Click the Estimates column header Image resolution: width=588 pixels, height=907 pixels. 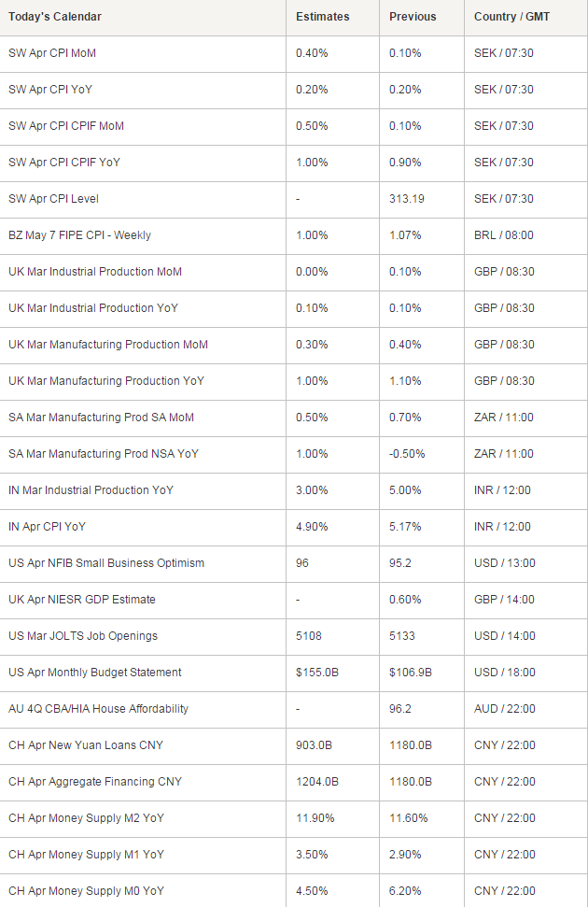[323, 17]
